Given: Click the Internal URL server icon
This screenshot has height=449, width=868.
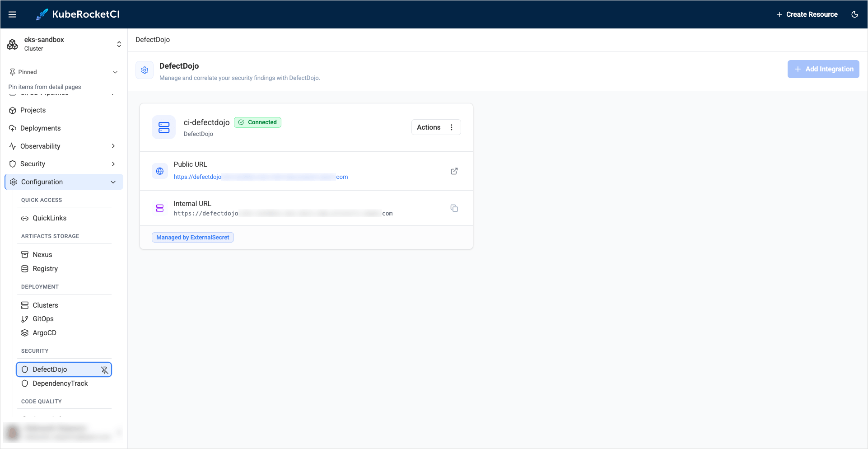Looking at the screenshot, I should 160,208.
